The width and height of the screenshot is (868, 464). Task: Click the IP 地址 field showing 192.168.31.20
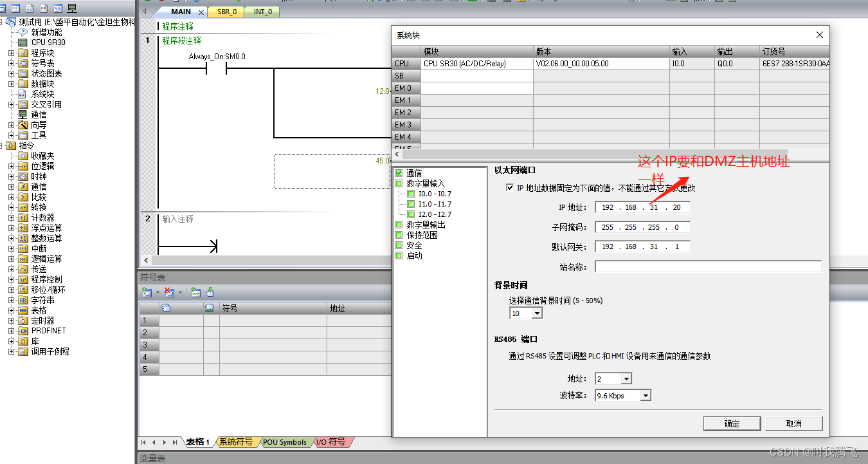(x=642, y=207)
